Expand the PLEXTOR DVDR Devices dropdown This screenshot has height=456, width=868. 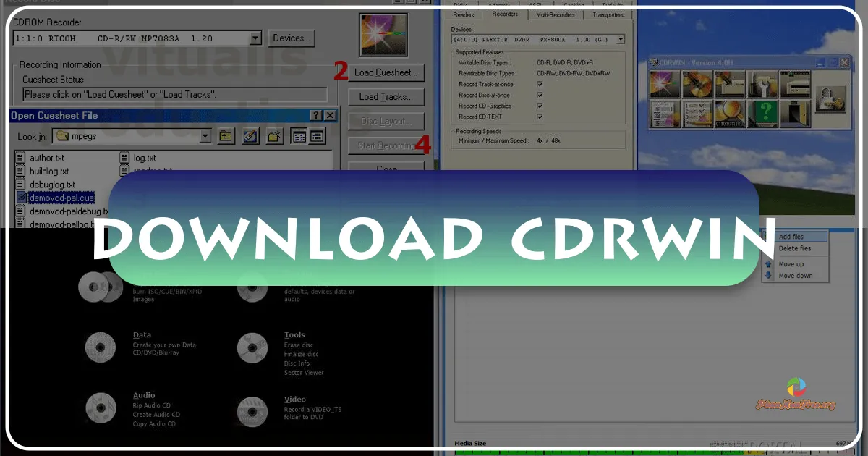[620, 39]
